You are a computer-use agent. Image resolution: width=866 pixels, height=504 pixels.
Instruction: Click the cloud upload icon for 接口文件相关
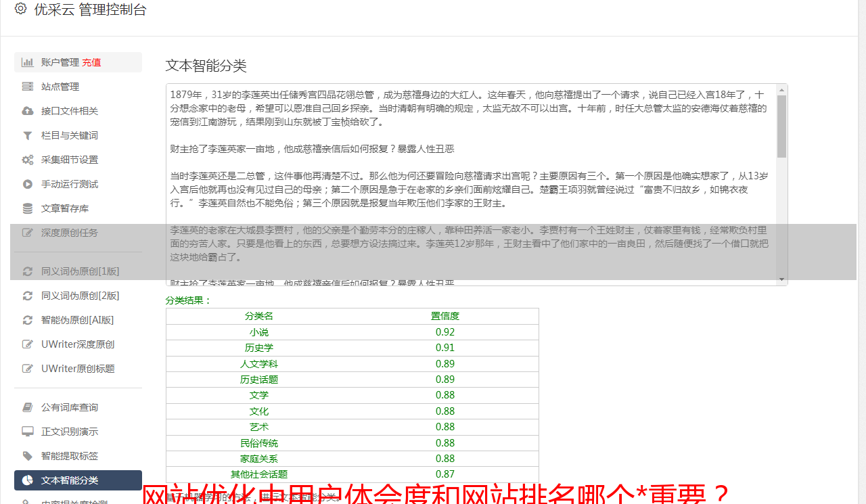(x=28, y=111)
